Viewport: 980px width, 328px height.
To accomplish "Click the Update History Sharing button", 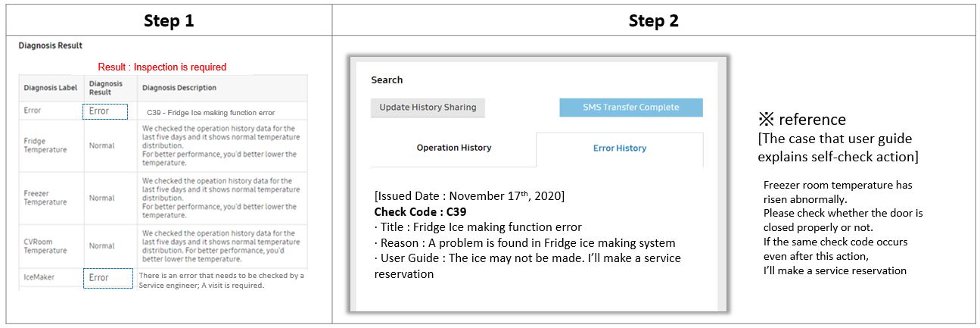I will pos(428,108).
